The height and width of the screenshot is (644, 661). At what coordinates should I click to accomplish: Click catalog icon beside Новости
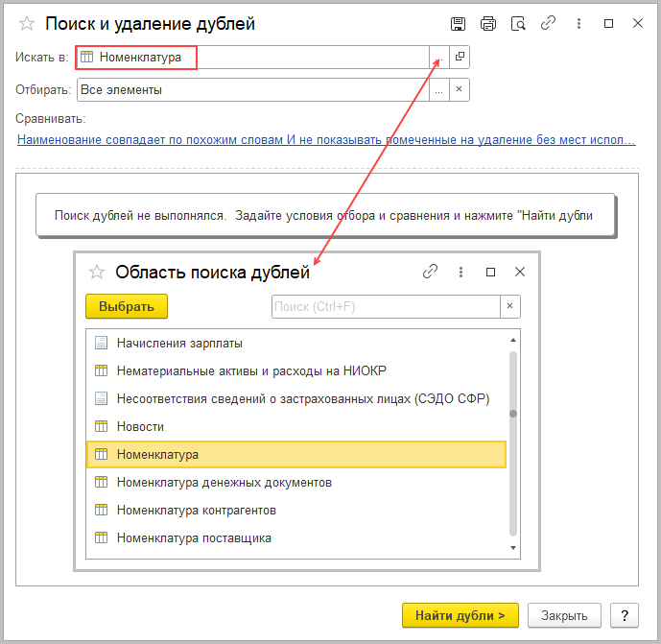(101, 426)
